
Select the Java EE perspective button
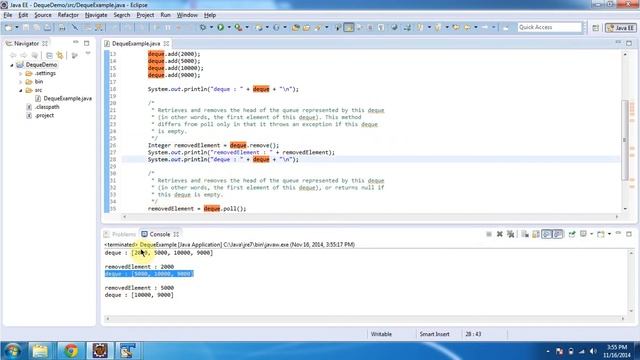tap(621, 28)
